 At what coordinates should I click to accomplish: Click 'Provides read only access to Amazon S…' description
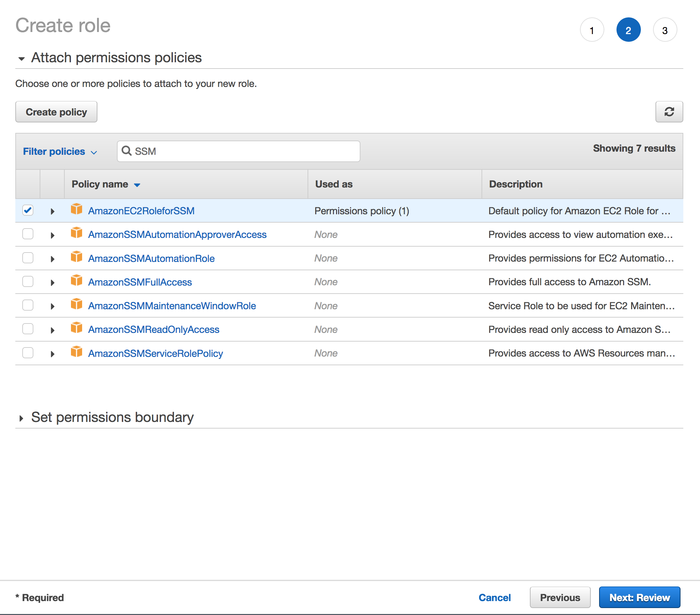pos(579,329)
